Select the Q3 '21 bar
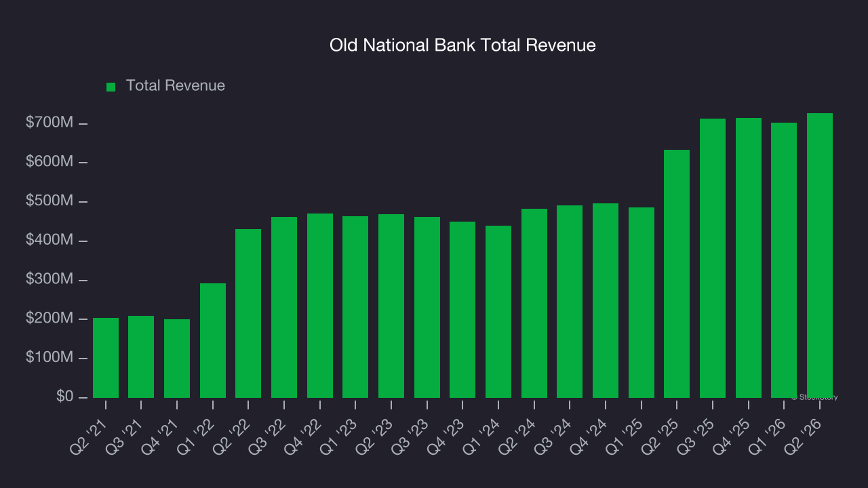The image size is (868, 488). 141,357
